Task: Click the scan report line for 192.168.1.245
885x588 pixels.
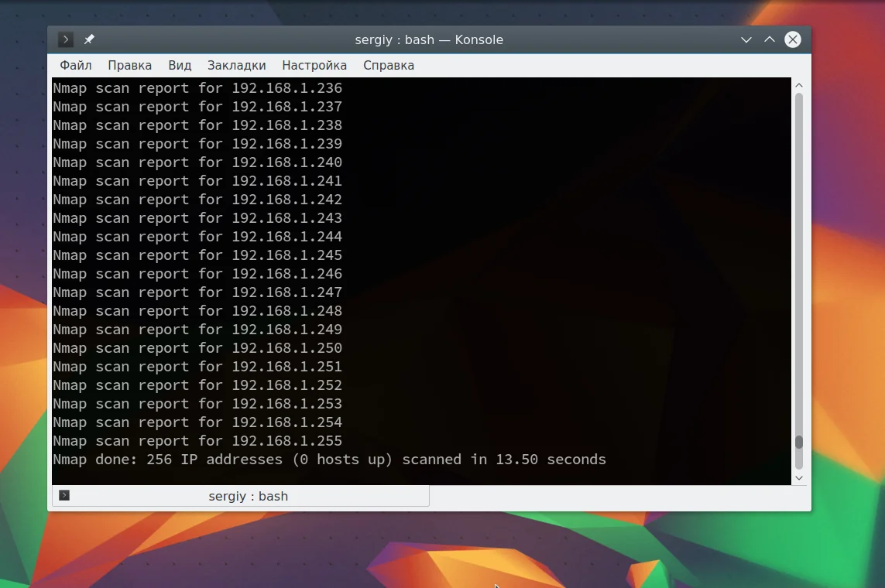Action: (197, 255)
